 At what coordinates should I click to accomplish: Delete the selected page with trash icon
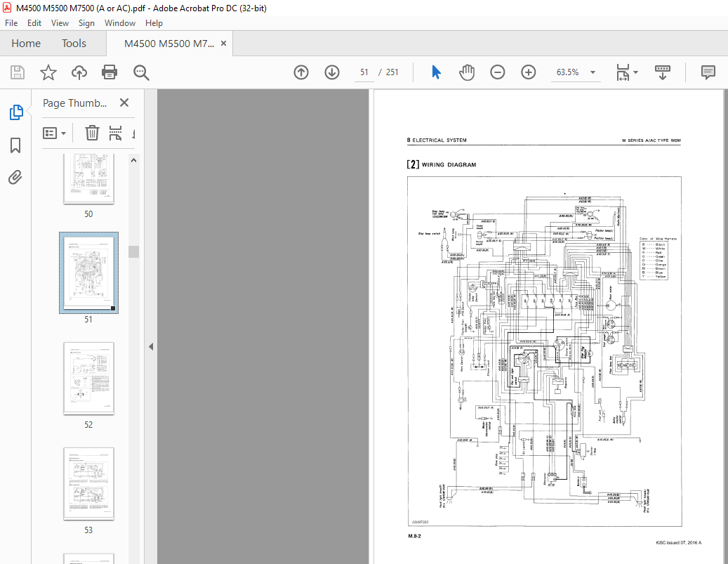click(x=92, y=133)
